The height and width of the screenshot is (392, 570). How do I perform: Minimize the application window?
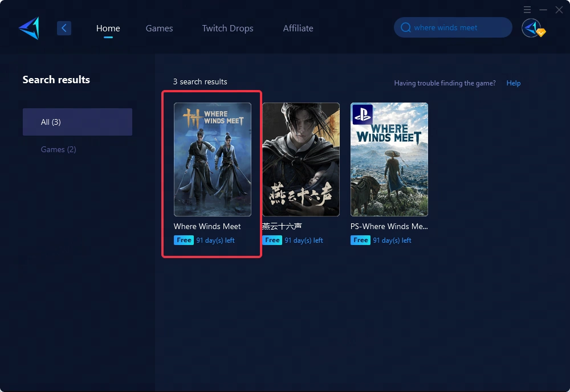point(543,10)
